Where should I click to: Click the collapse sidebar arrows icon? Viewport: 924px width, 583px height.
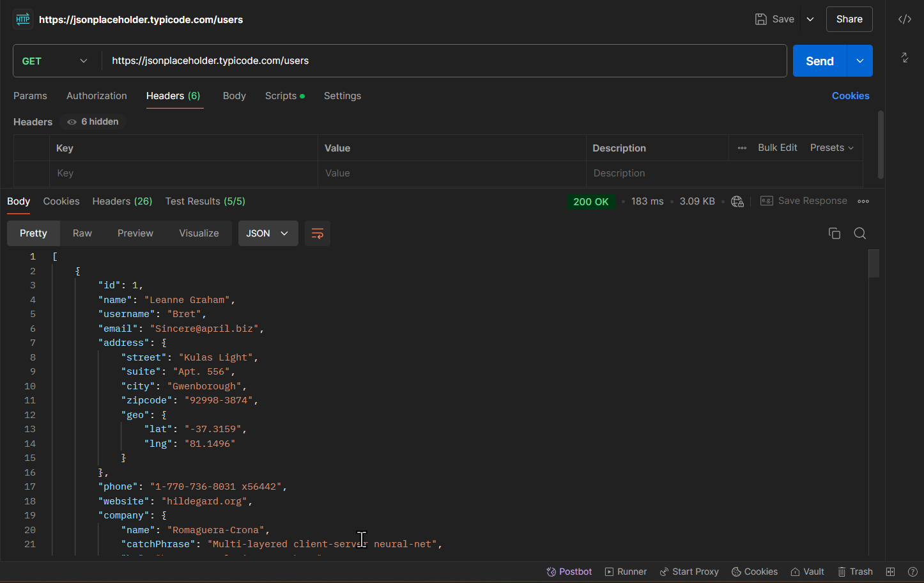[905, 58]
